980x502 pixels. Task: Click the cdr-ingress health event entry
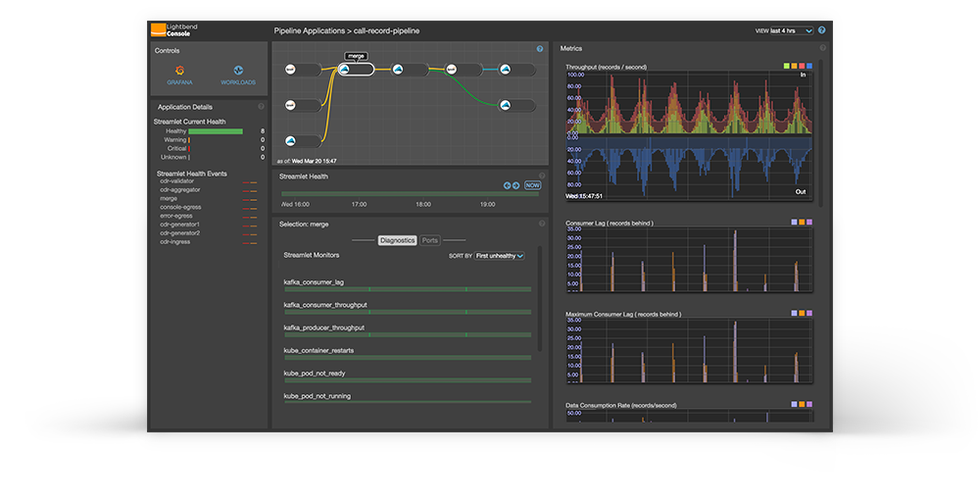(x=175, y=241)
